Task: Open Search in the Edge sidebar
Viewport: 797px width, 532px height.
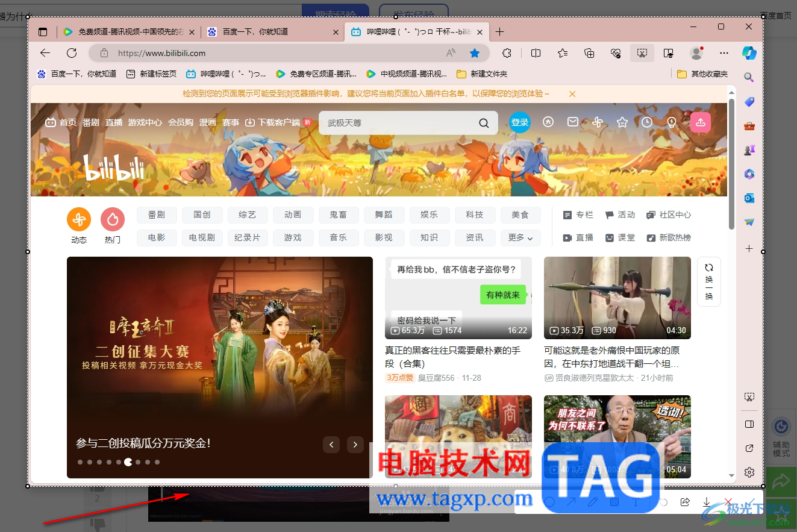Action: point(749,77)
